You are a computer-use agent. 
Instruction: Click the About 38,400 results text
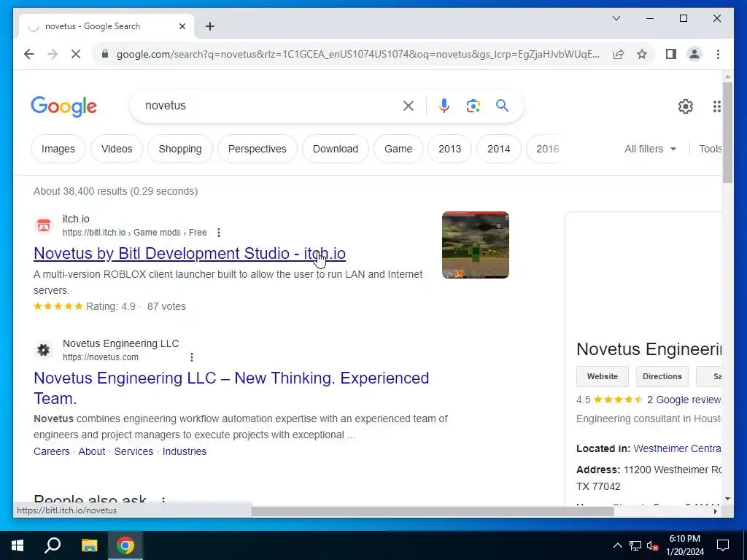[x=115, y=192]
